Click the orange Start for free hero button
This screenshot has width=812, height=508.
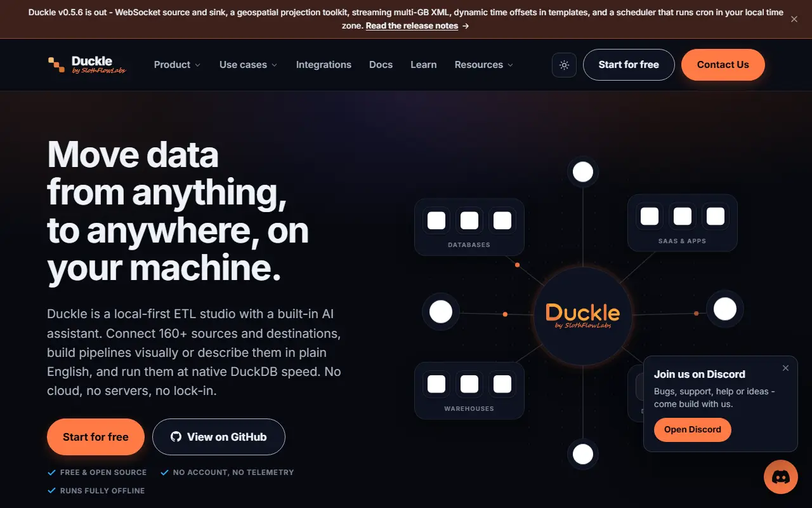[x=96, y=437]
